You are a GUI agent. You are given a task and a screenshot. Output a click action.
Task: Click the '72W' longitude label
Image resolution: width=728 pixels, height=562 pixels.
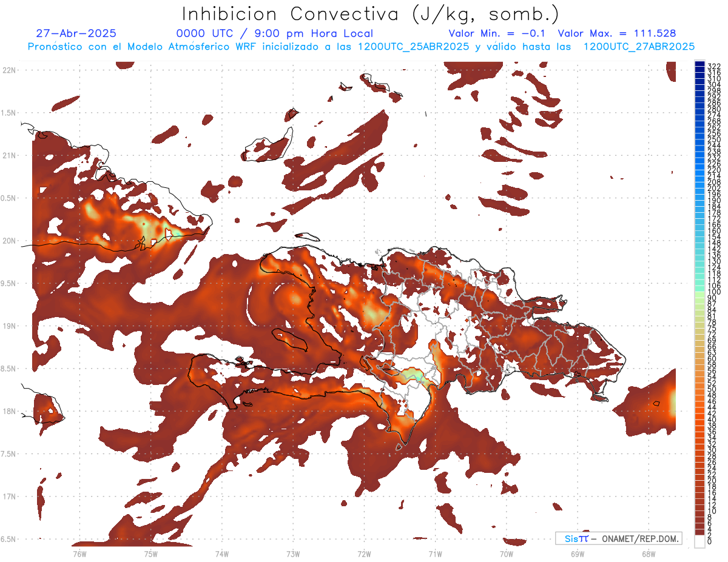click(364, 554)
